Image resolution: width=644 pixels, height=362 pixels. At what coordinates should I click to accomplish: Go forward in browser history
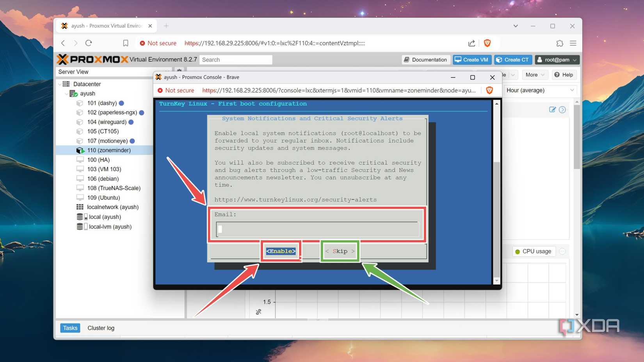(x=76, y=43)
